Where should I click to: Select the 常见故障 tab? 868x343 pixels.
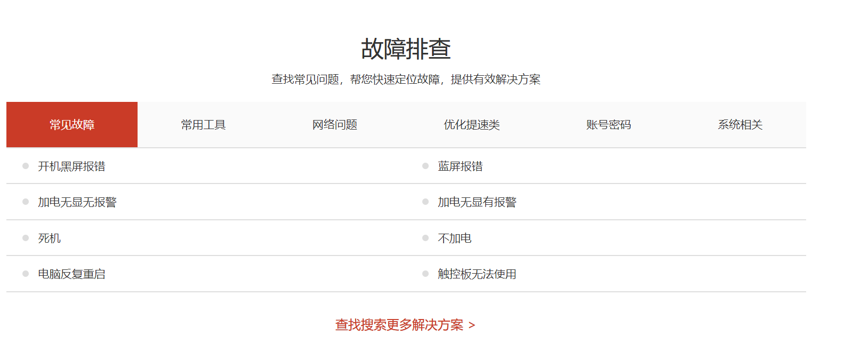tap(72, 125)
